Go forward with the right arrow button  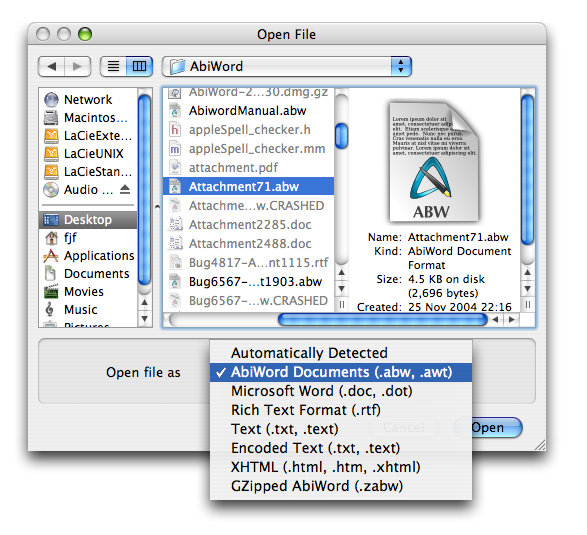coord(77,67)
